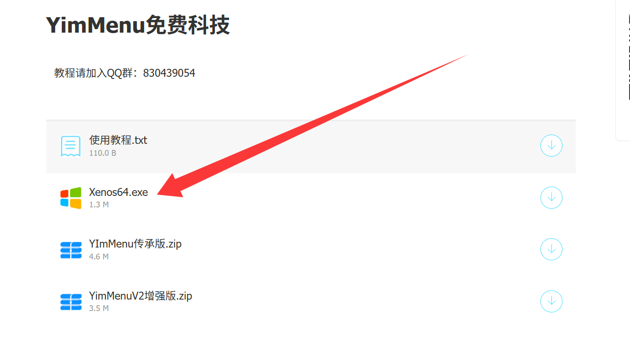
Task: Click the archive icon beside YimMenuV2增强版.zip
Action: click(x=71, y=302)
